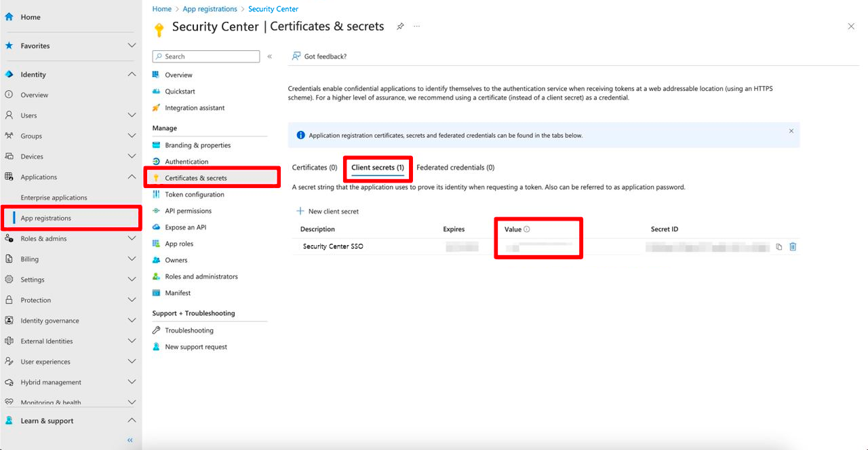Go to App registrations in breadcrumb
Image resolution: width=868 pixels, height=450 pixels.
[x=210, y=9]
